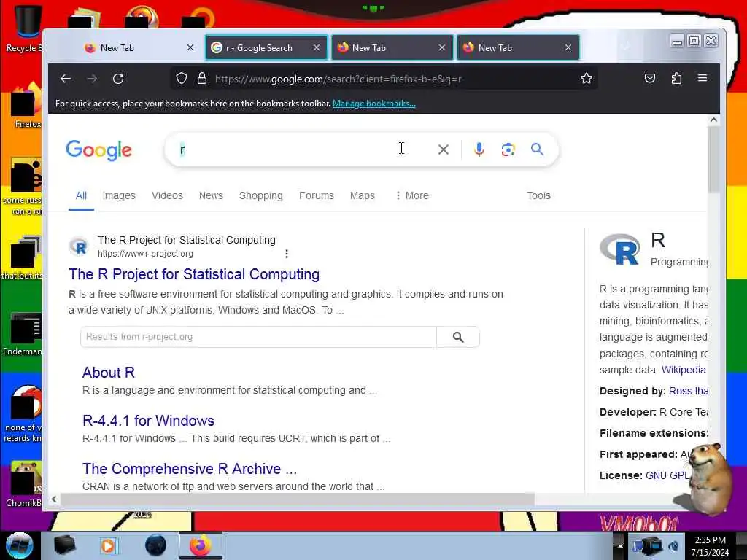Select the Videos results tab
The width and height of the screenshot is (747, 560).
[x=167, y=195]
